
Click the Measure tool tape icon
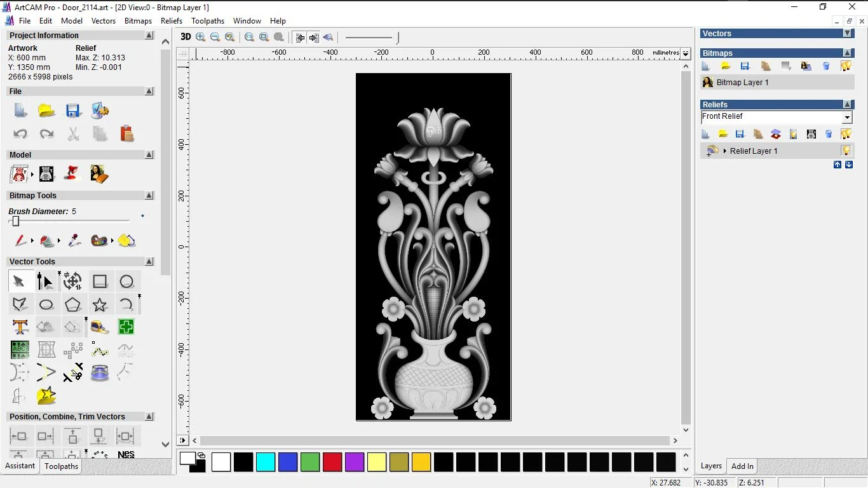tap(99, 327)
